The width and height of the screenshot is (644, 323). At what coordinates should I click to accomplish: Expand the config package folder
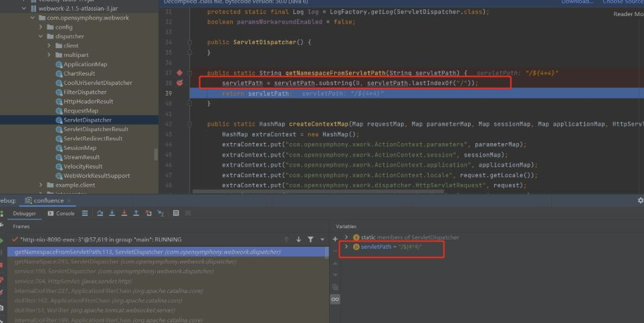pos(50,27)
